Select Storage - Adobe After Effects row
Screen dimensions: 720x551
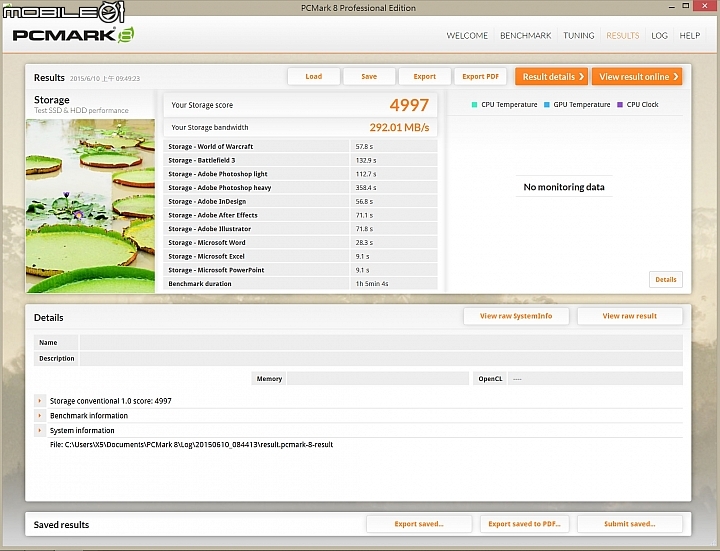click(x=301, y=215)
